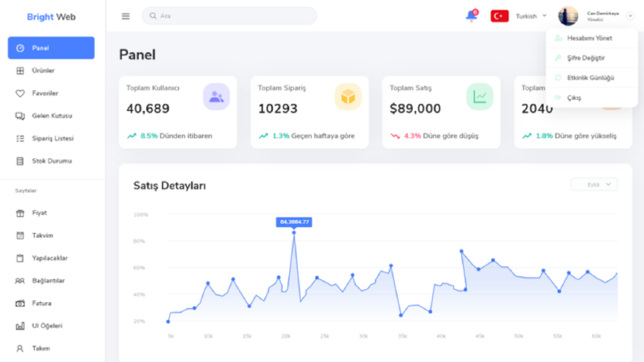Click the 10293 order count

click(x=278, y=109)
